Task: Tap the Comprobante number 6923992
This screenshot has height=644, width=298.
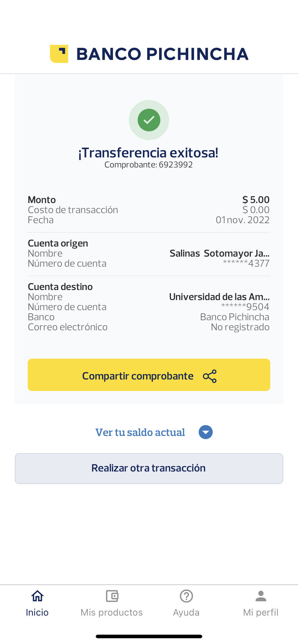Action: click(149, 165)
